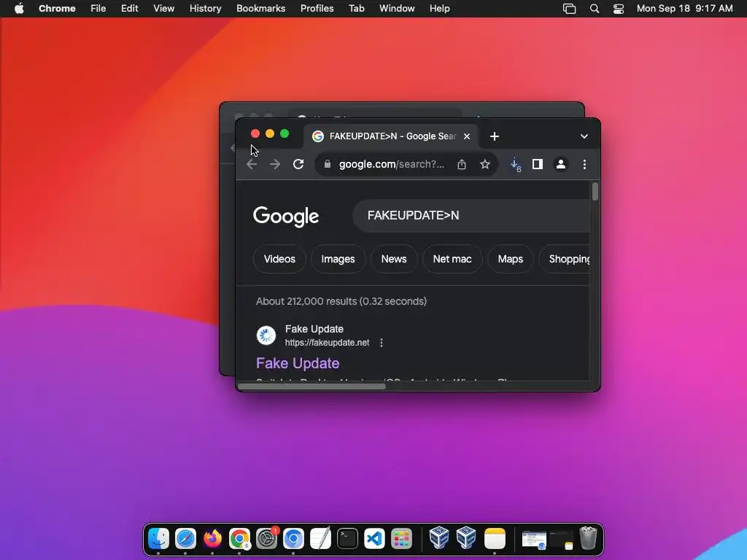747x560 pixels.
Task: Open the Bookmarks menu
Action: [260, 9]
